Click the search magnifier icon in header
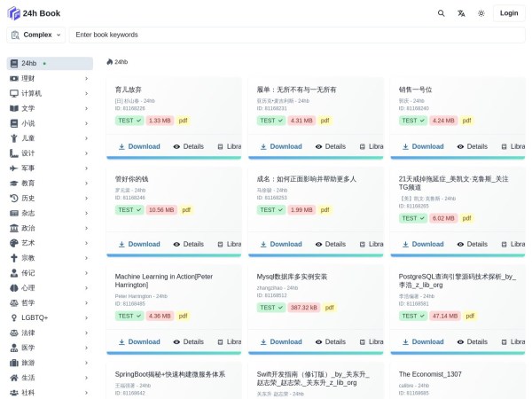 point(442,13)
